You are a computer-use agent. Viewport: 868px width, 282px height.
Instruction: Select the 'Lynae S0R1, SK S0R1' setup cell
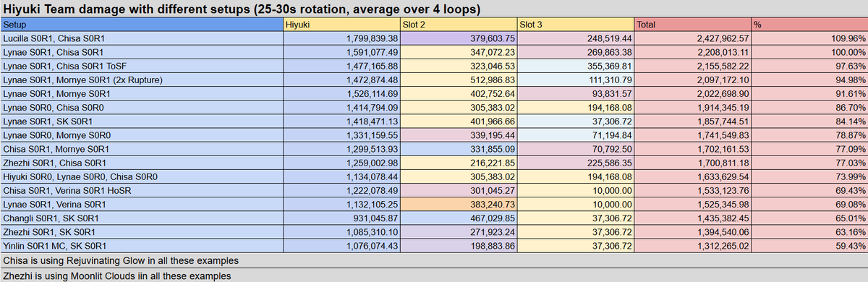[142, 121]
